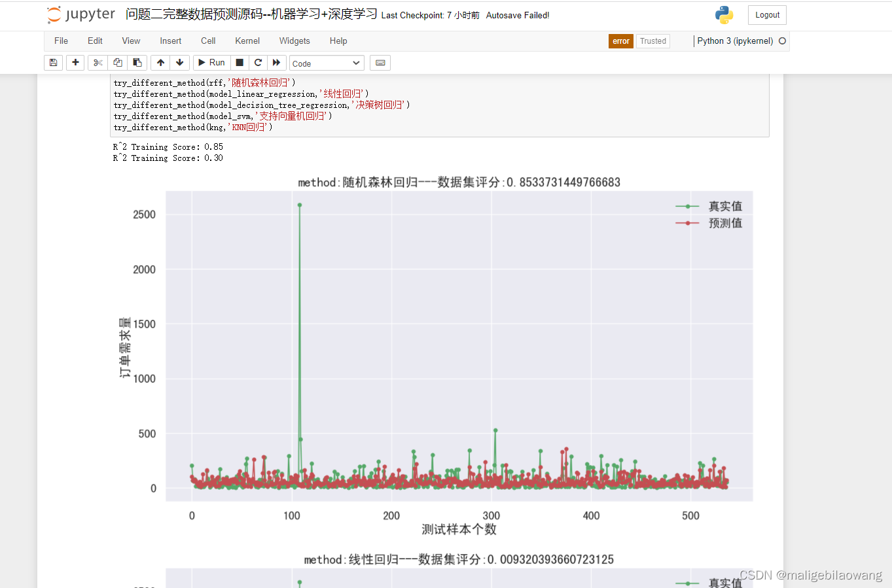Restart kernel and run all cells
Image resolution: width=892 pixels, height=588 pixels.
[277, 63]
